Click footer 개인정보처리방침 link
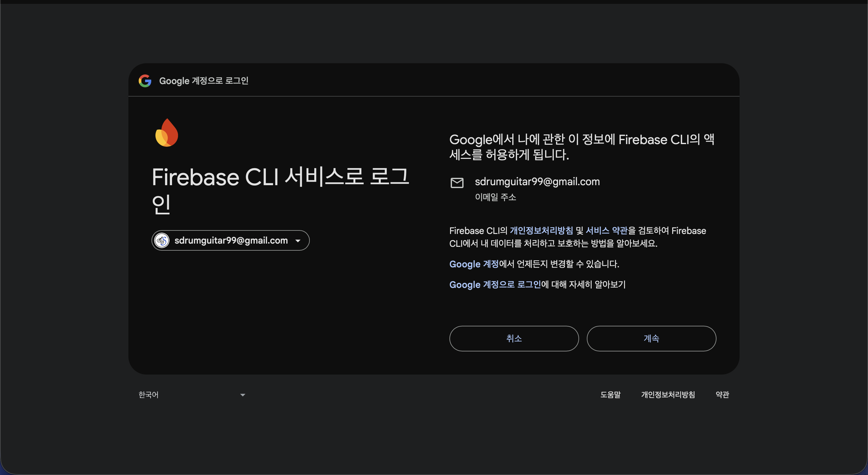 [x=668, y=395]
